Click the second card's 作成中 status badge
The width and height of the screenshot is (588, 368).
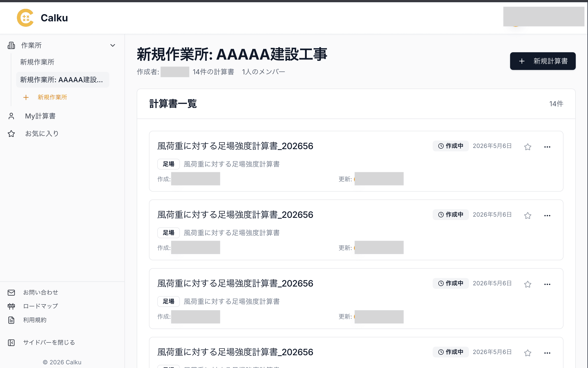tap(451, 215)
